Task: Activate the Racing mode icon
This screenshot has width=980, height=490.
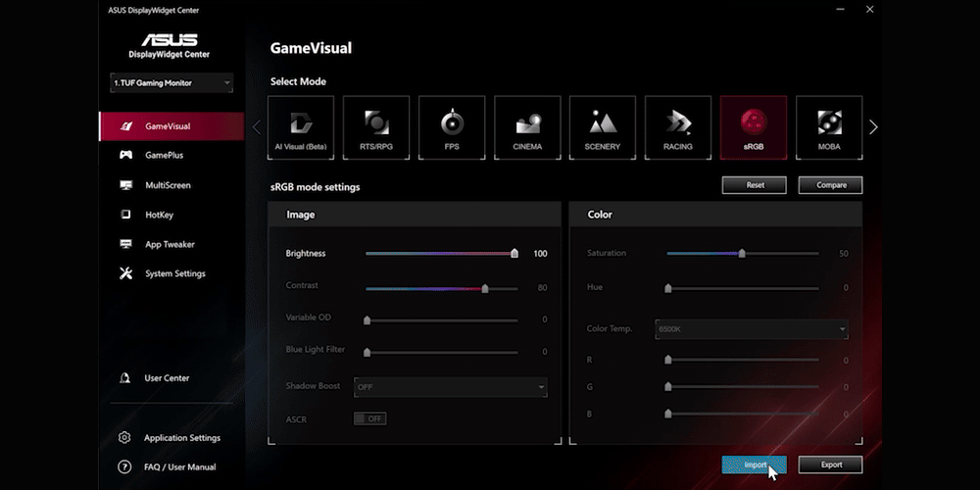Action: 677,127
